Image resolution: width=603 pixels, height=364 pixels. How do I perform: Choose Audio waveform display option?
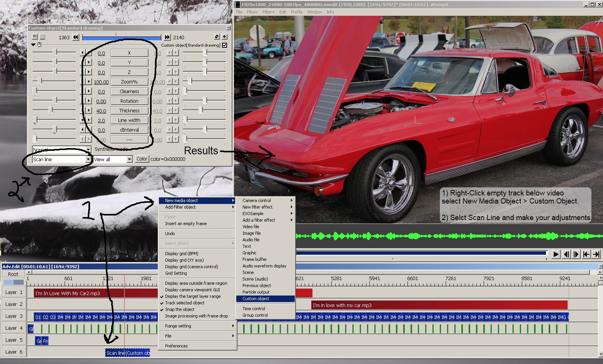[x=266, y=266]
